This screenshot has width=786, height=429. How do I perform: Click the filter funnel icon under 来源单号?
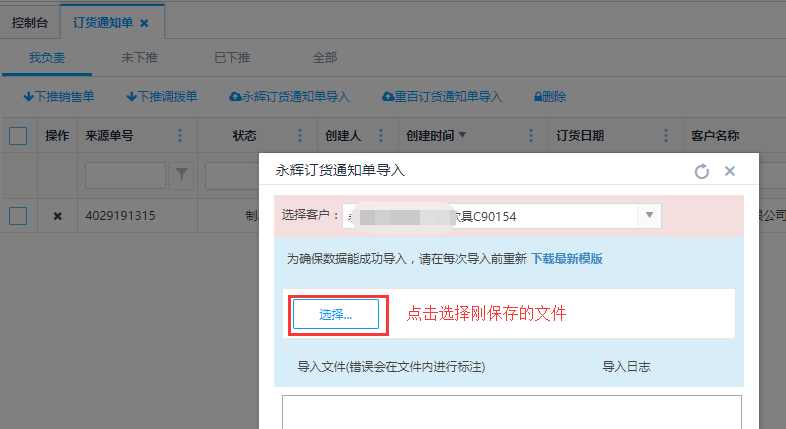[181, 175]
